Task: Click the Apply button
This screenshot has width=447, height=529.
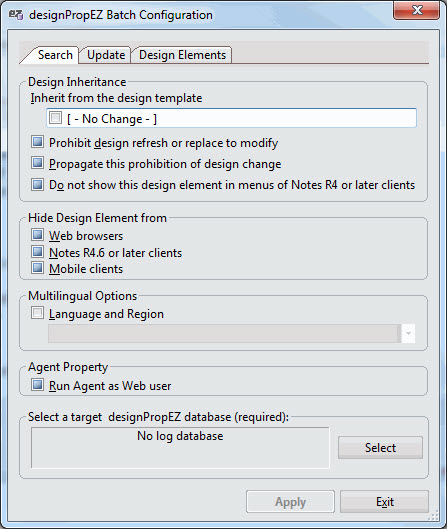Action: [290, 502]
